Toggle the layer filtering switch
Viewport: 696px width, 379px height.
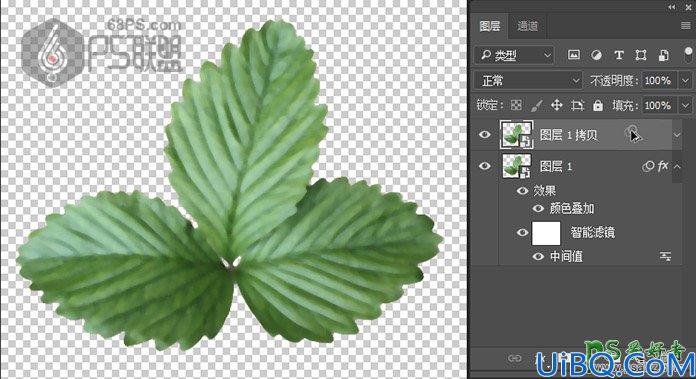click(688, 54)
